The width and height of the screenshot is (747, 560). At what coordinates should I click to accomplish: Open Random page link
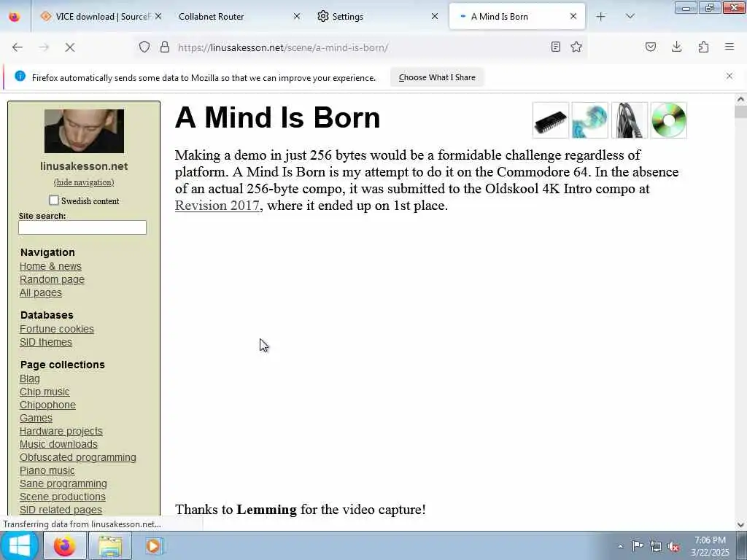click(x=52, y=279)
